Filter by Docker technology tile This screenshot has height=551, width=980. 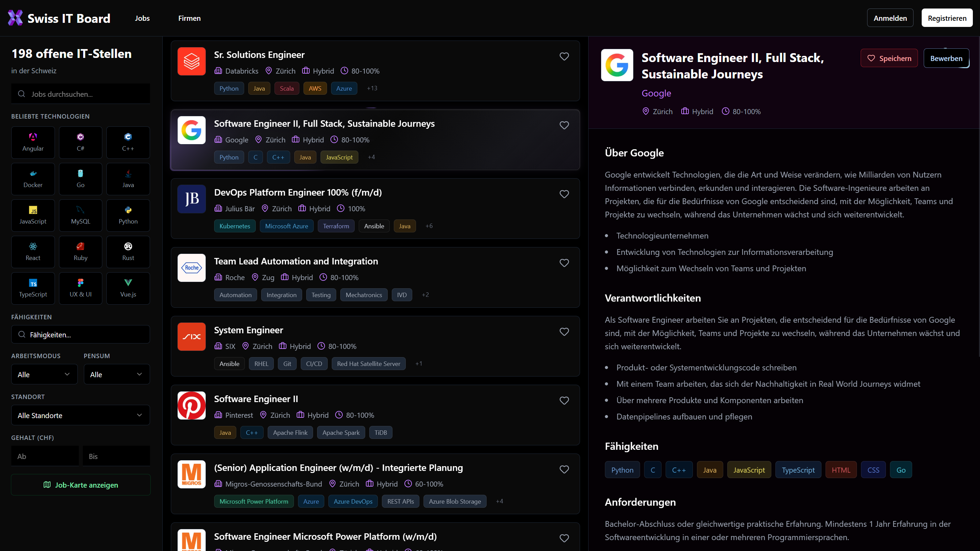pyautogui.click(x=33, y=179)
